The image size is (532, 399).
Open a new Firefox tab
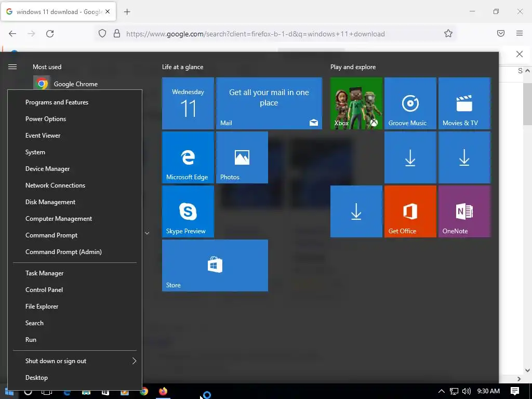coord(127,12)
